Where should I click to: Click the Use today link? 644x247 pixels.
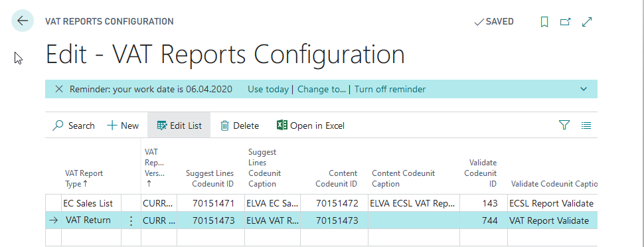pyautogui.click(x=268, y=89)
